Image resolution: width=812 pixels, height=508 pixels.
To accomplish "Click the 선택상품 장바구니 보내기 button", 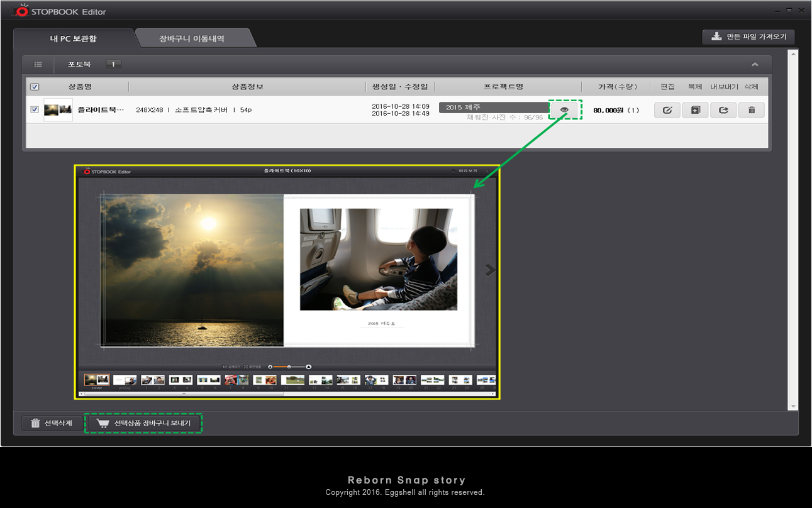I will click(144, 423).
